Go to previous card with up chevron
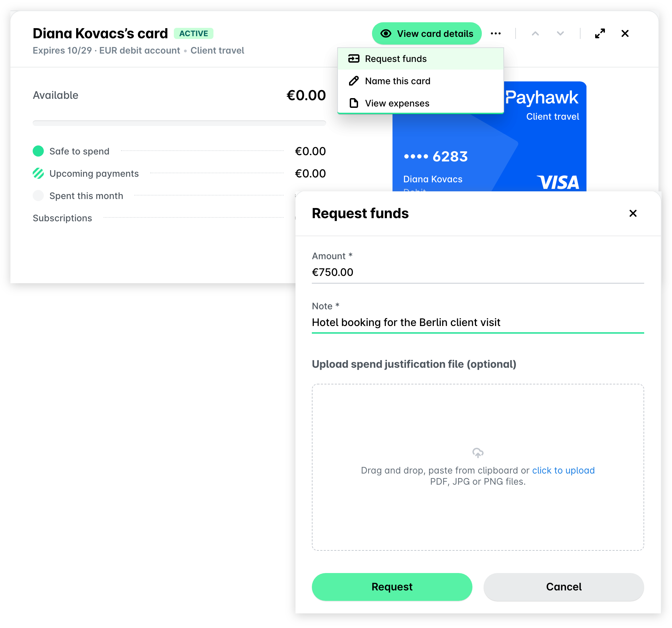Viewport: 672px width, 628px height. click(535, 34)
